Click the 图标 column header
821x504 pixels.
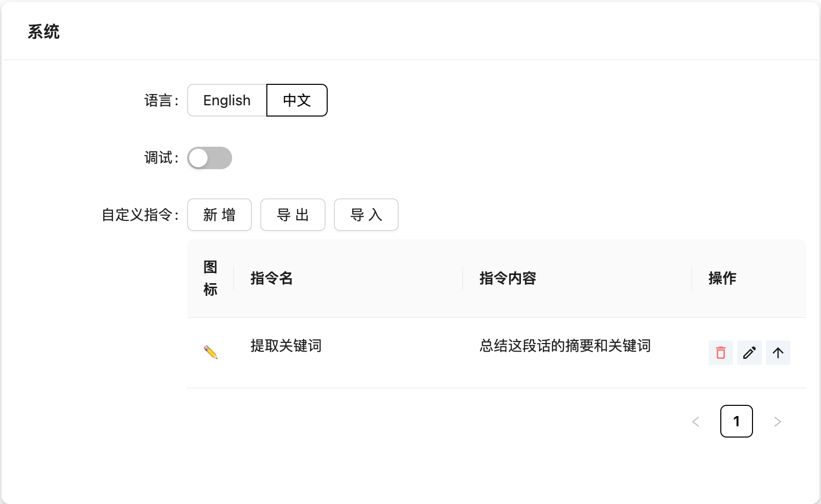tap(210, 278)
